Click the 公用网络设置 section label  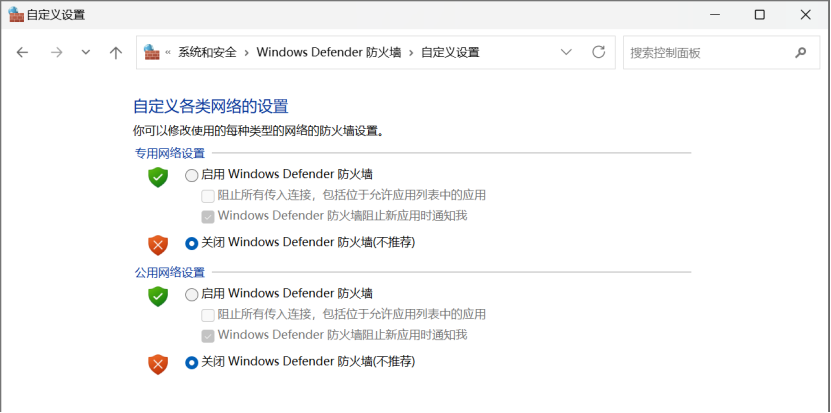tap(170, 273)
